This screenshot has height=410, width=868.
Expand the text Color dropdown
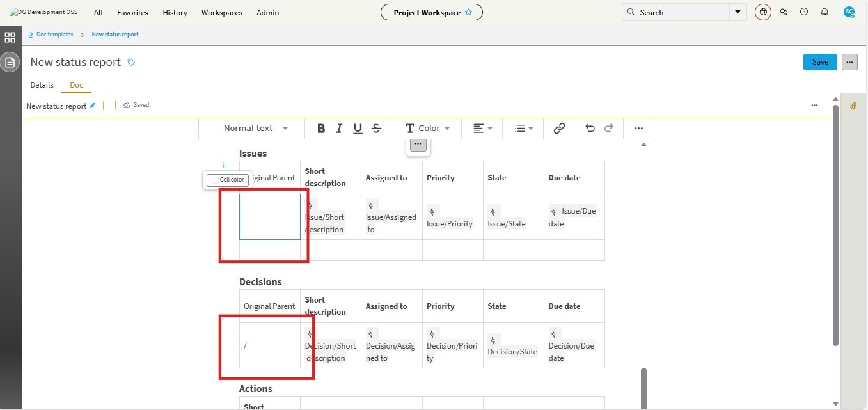[x=427, y=129]
